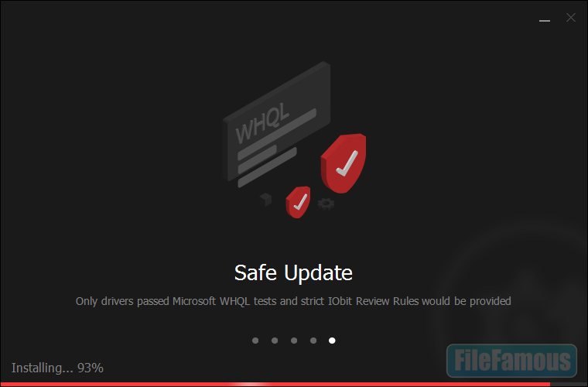
Task: Click the unfilled end of the progress bar
Action: click(569, 385)
